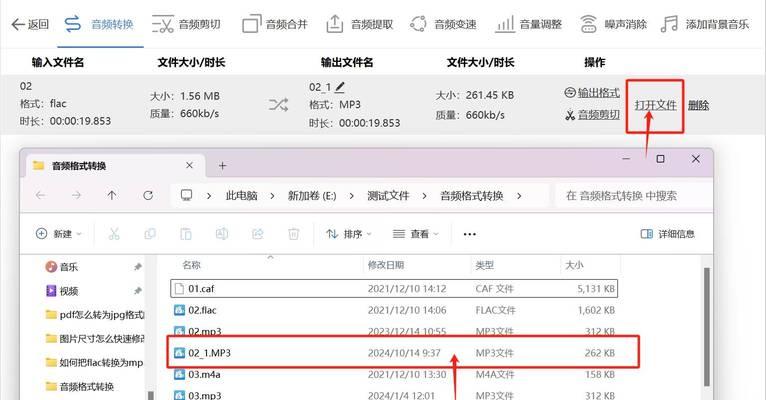
Task: Click the 打开文件 link
Action: tap(656, 105)
